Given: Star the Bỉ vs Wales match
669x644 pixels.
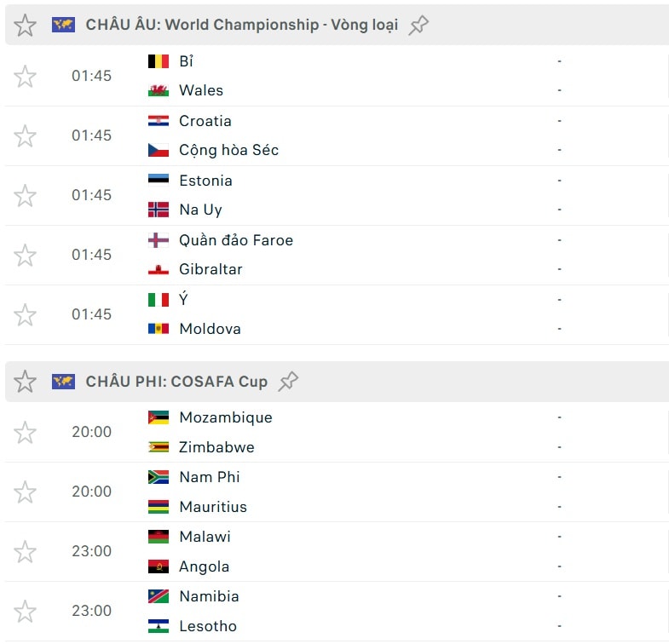Looking at the screenshot, I should coord(25,77).
